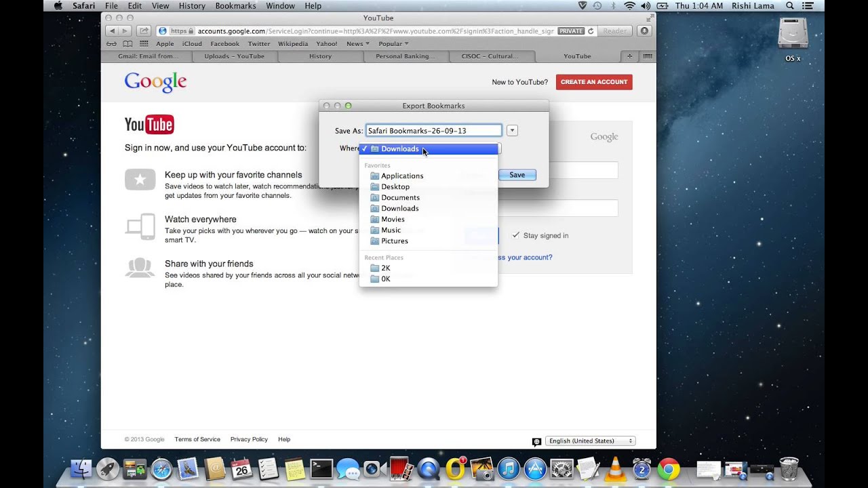Screen dimensions: 868x488
Task: Pick the recent place 2K
Action: click(429, 268)
